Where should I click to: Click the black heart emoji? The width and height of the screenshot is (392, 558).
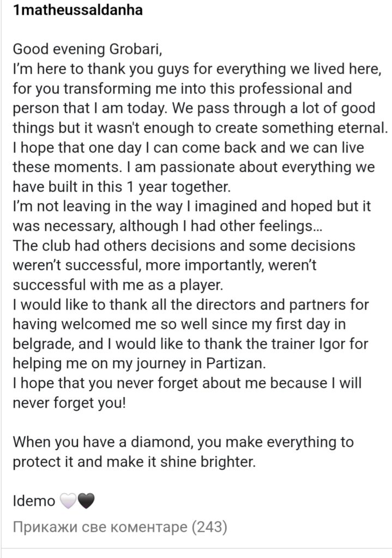pos(86,501)
